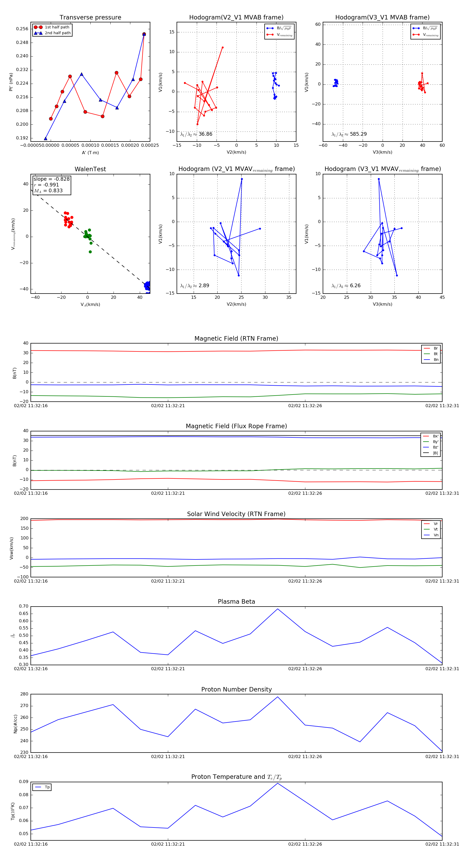Click 'Hodogram (V2_V1 MVAV remaining frame)' title
This screenshot has height=868, width=473.
click(236, 169)
